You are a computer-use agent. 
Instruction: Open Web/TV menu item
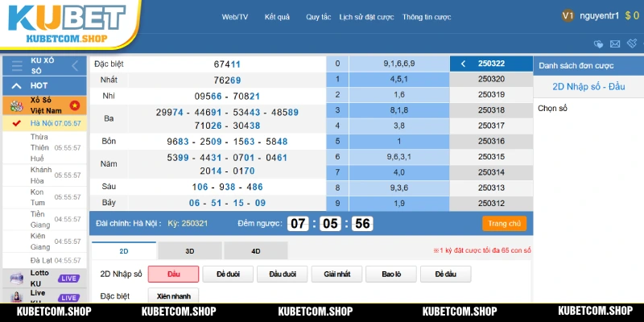point(235,17)
